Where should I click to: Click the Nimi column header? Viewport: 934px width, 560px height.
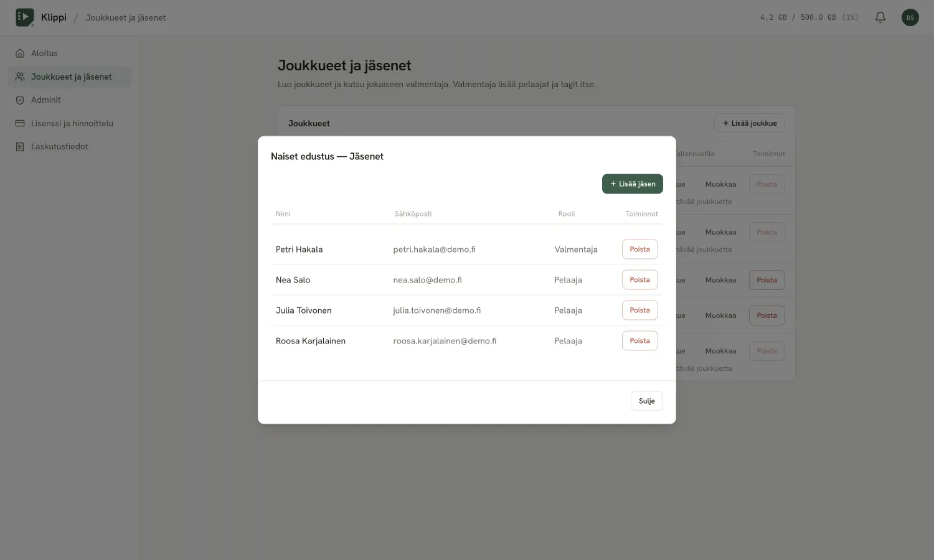[x=283, y=214]
